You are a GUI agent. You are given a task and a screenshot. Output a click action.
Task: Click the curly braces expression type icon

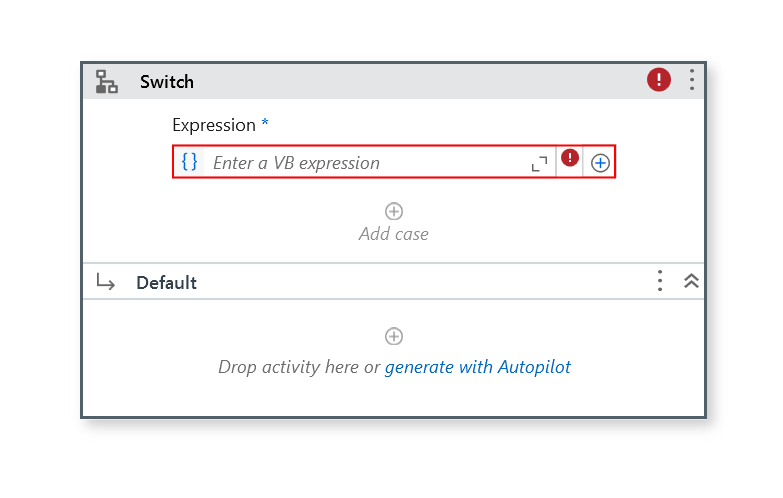pyautogui.click(x=189, y=162)
